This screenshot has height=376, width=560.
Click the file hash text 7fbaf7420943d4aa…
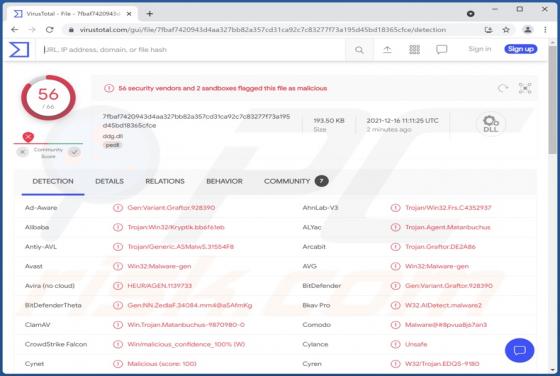point(196,121)
